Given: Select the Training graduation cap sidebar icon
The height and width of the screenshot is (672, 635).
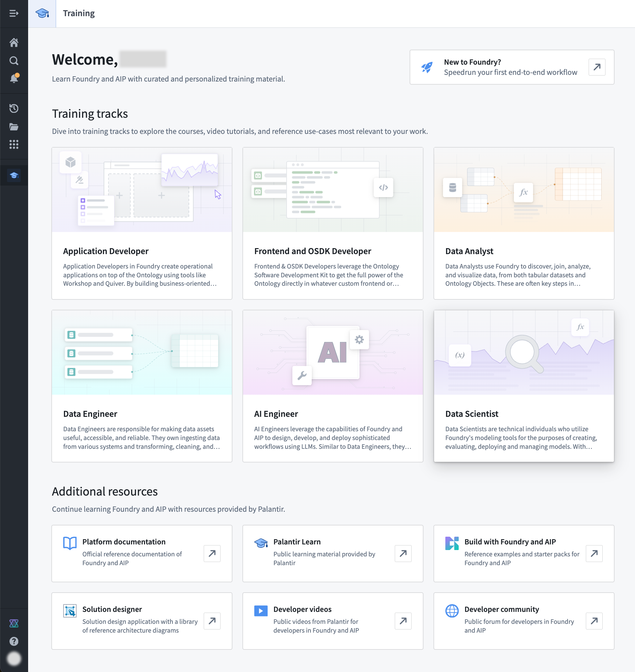Looking at the screenshot, I should click(x=14, y=175).
